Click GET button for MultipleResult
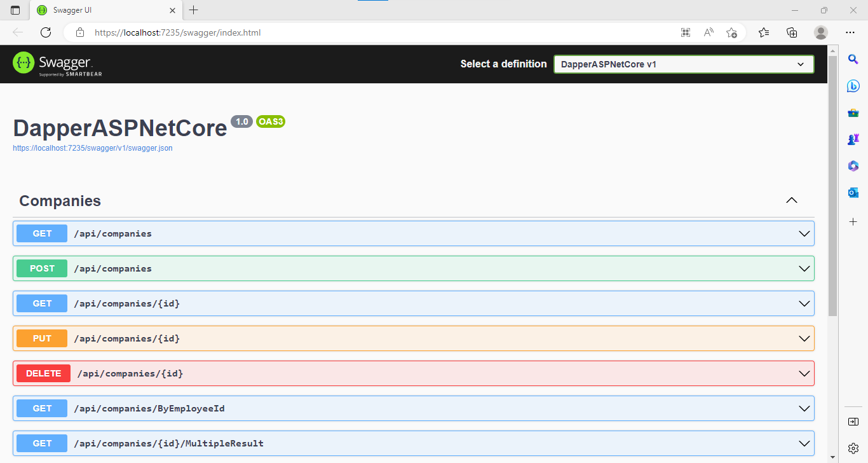Image resolution: width=868 pixels, height=463 pixels. tap(42, 443)
